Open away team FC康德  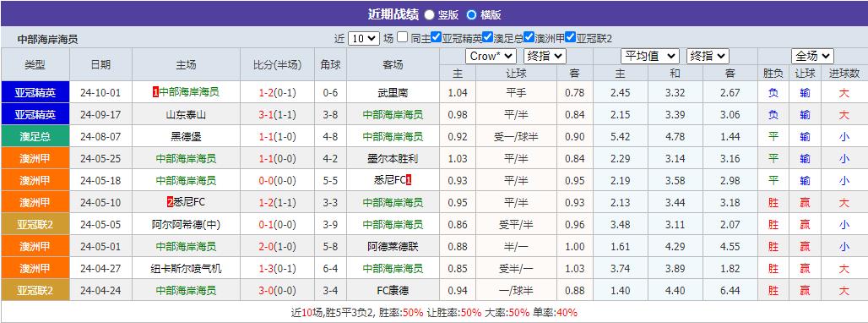393,290
